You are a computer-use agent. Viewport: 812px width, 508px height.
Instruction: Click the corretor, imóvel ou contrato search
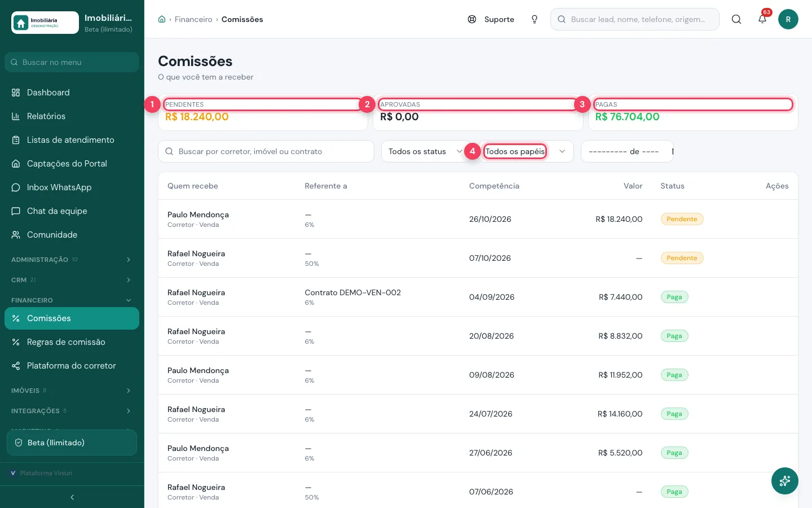[266, 151]
